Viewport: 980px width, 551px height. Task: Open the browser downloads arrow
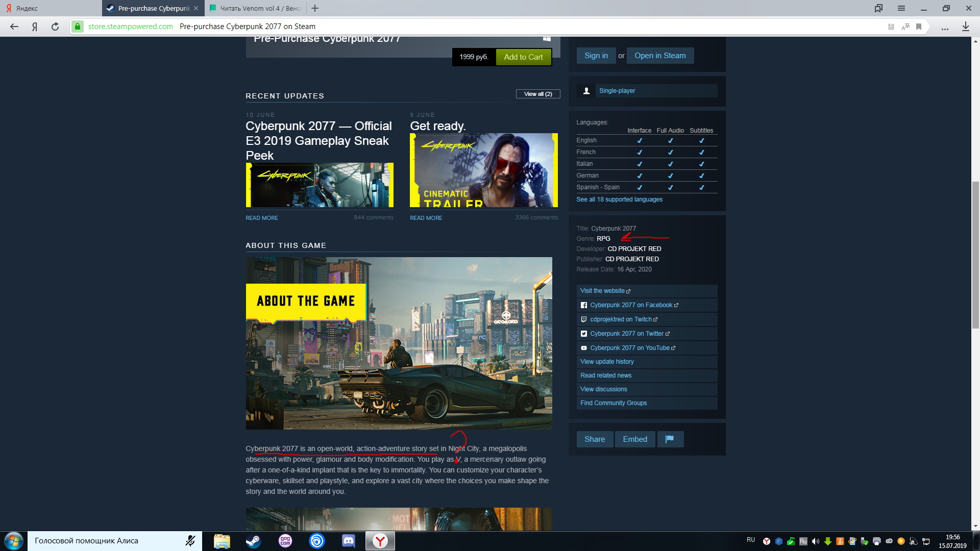965,27
